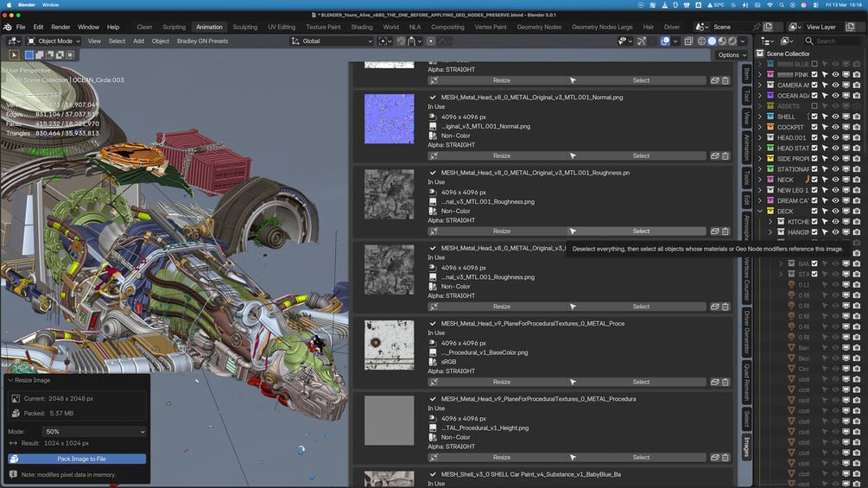
Task: Enable the ASSETS collection checkbox
Action: (814, 106)
